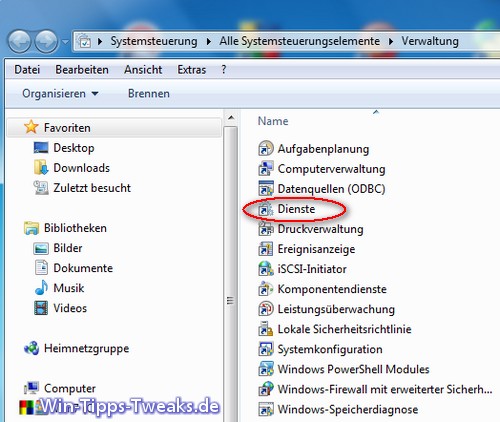
Task: Open the Extras menu
Action: [x=192, y=70]
